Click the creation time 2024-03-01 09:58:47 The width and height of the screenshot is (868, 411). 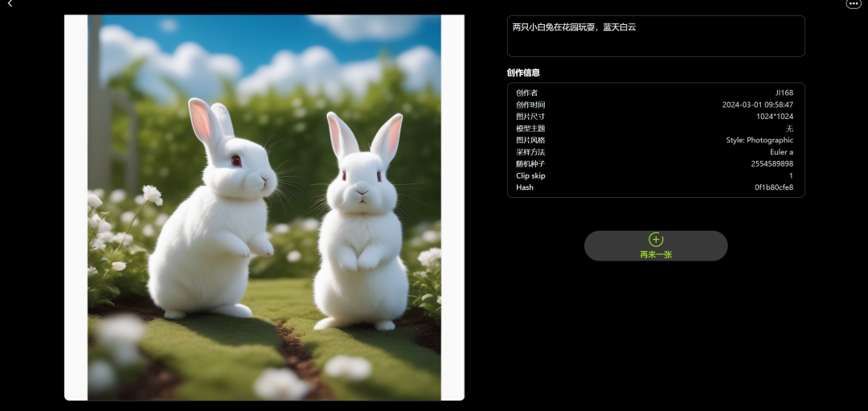pyautogui.click(x=757, y=105)
